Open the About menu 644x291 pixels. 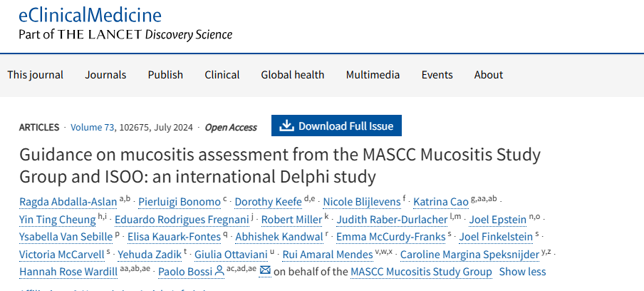(x=488, y=75)
